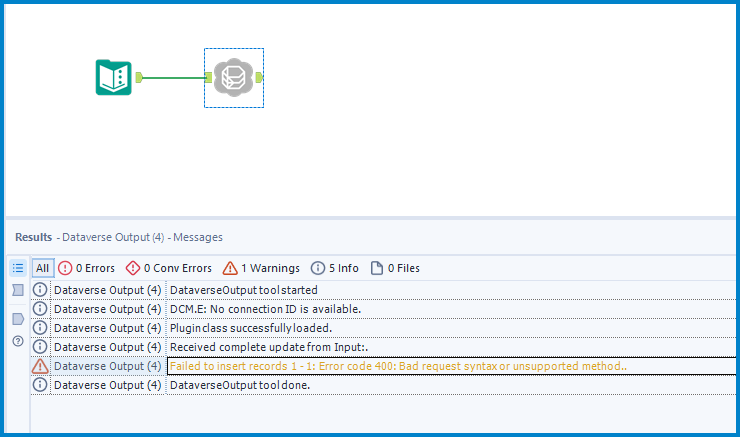The image size is (740, 437).
Task: Click Dataverse Output tool's input anchor
Action: tap(209, 77)
